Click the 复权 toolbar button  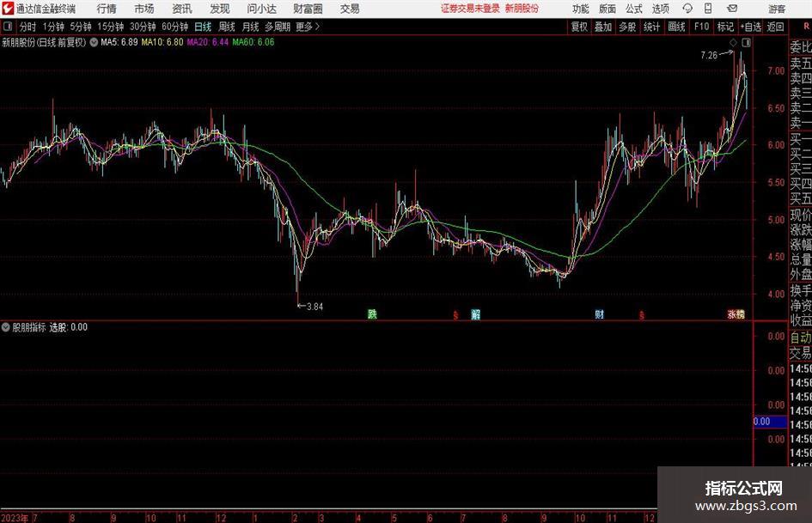coord(579,27)
